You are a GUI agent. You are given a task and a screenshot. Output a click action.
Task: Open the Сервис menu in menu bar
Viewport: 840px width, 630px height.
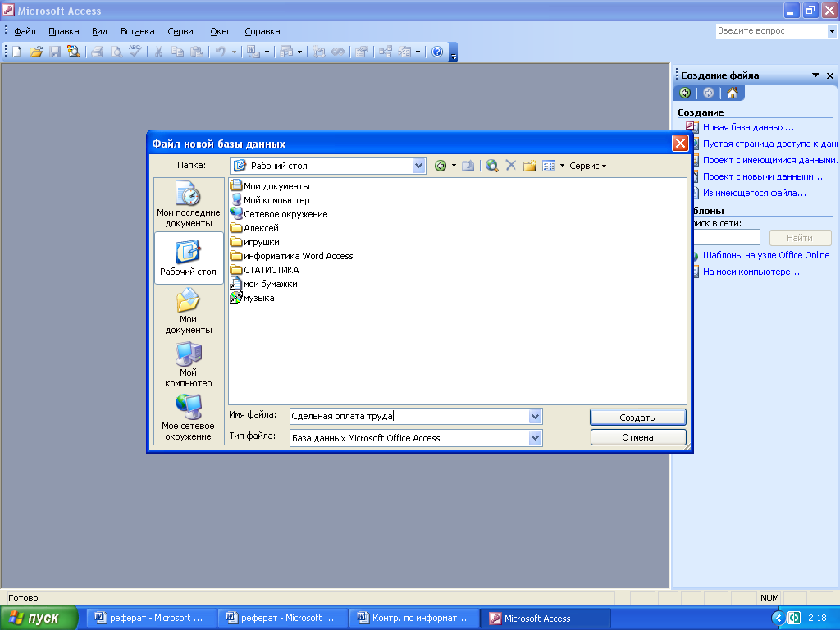(x=182, y=31)
